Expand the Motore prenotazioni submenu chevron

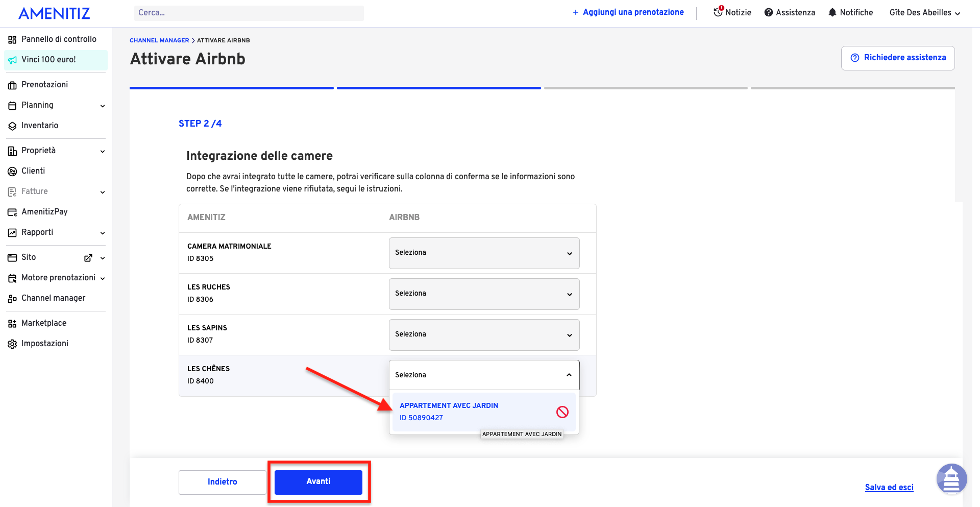pyautogui.click(x=103, y=278)
